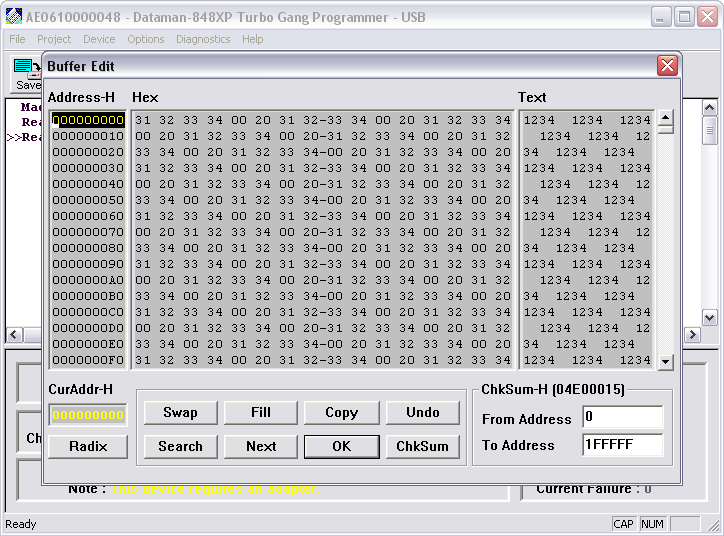
Task: Open the File menu
Action: (x=17, y=39)
